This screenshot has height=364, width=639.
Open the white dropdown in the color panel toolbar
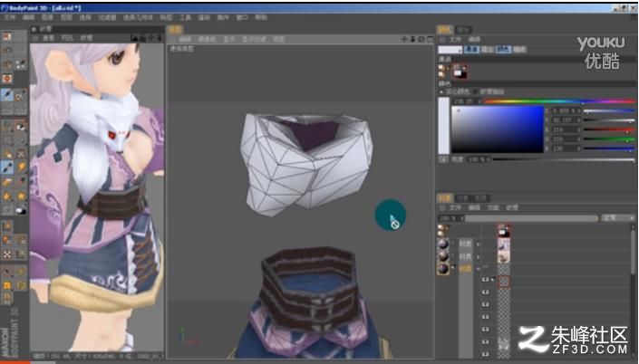pyautogui.click(x=450, y=50)
